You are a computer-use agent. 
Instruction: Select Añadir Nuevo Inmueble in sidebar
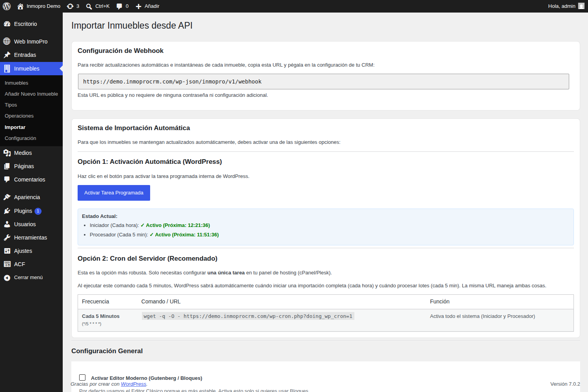coord(31,94)
